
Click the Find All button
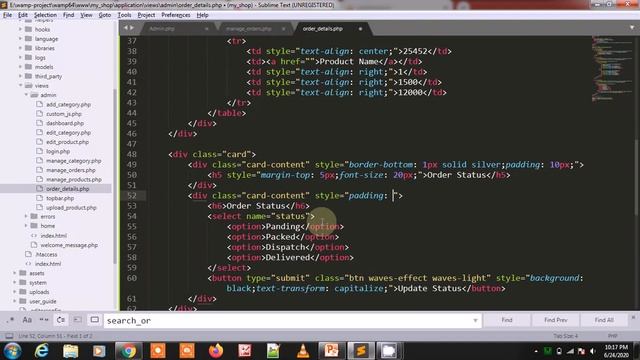[604, 320]
